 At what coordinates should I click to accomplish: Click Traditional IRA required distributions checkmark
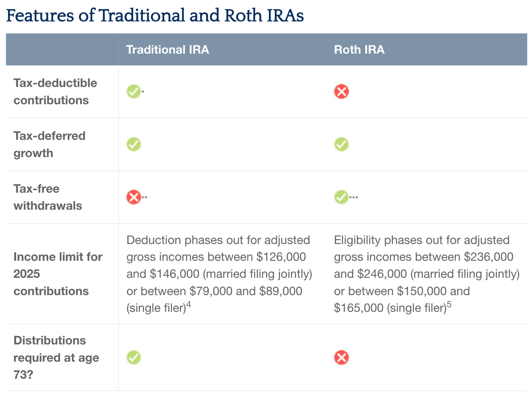134,358
